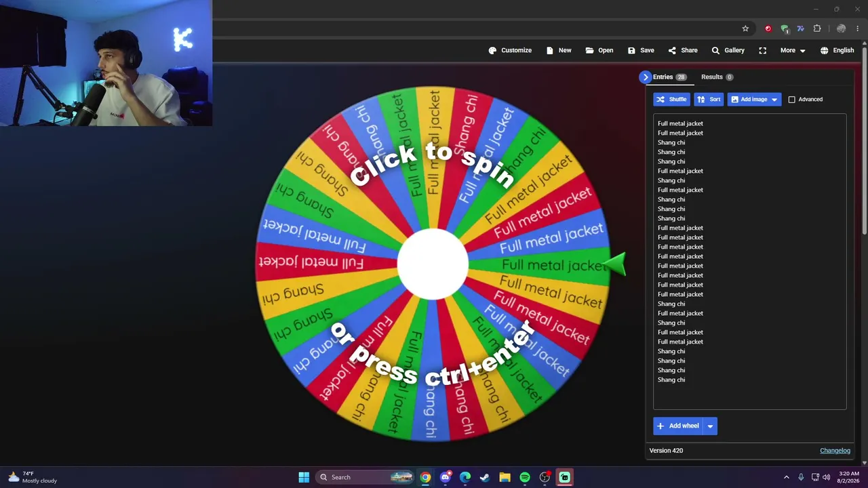Open the Extensions puzzle-piece menu
The width and height of the screenshot is (868, 488).
click(x=817, y=28)
